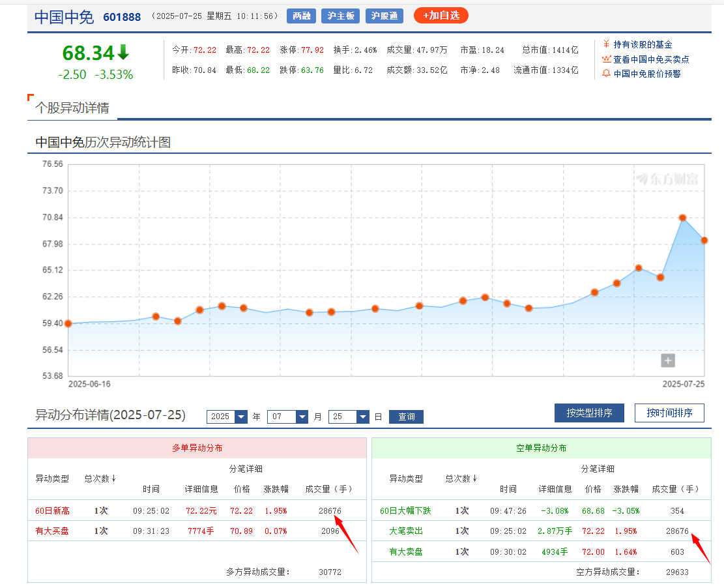724x588 pixels.
Task: Click the 涨停 77.92 value
Action: (x=313, y=50)
